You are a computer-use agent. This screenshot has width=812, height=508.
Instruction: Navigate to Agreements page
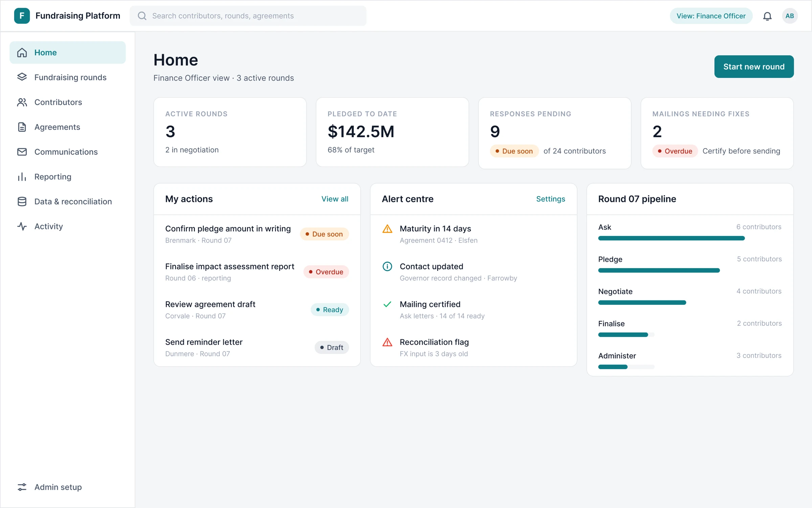point(68,127)
